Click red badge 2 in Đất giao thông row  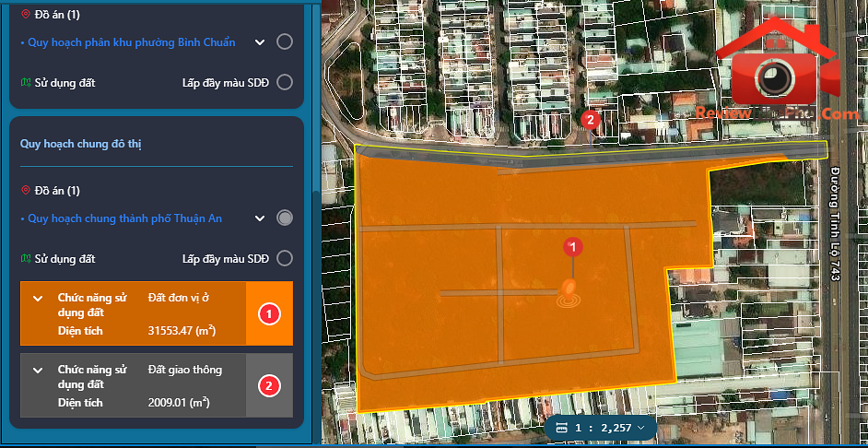pos(269,386)
